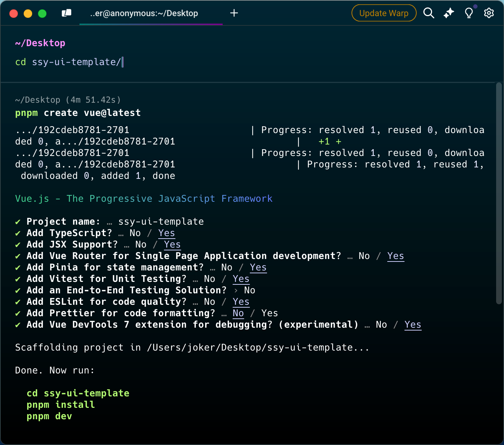This screenshot has width=504, height=445.
Task: Click 'Add Prettier for code formatting?' question
Action: (x=121, y=313)
